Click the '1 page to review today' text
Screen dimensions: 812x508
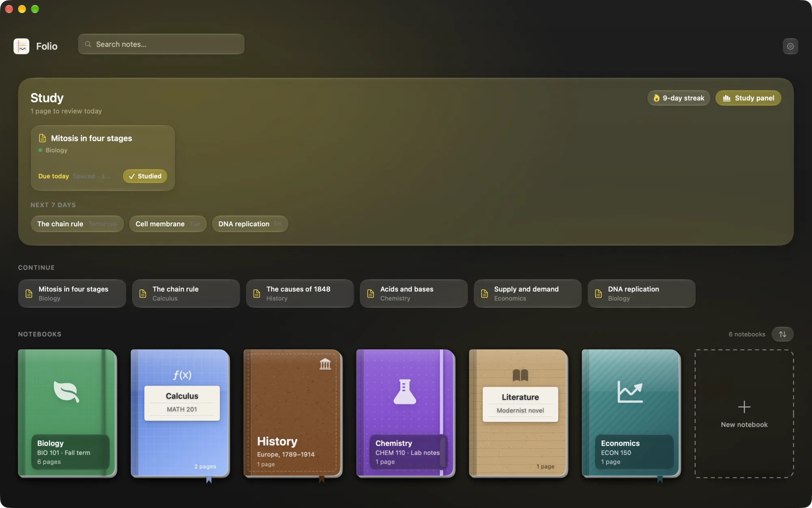66,111
